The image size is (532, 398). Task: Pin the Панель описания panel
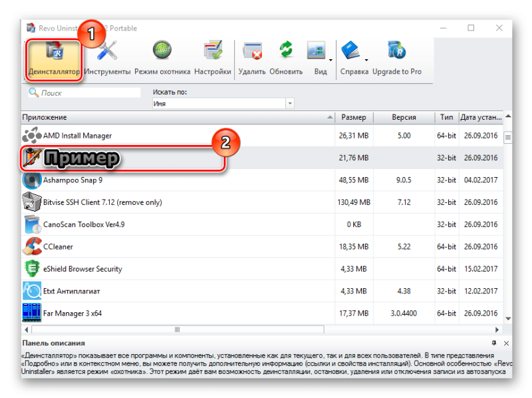click(494, 343)
